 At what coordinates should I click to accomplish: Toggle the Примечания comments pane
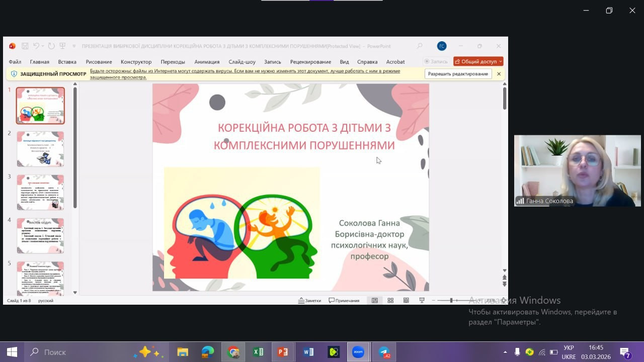[344, 301]
